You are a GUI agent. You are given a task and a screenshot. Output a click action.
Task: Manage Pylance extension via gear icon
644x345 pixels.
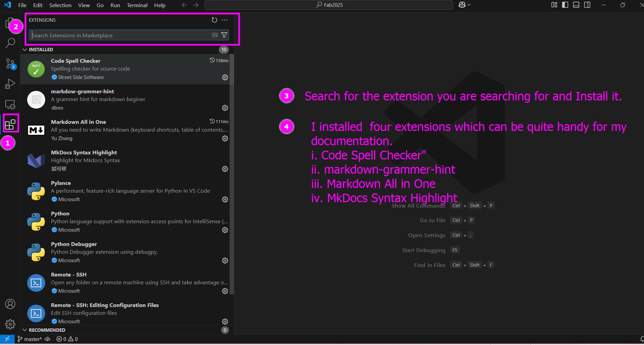[x=225, y=199]
